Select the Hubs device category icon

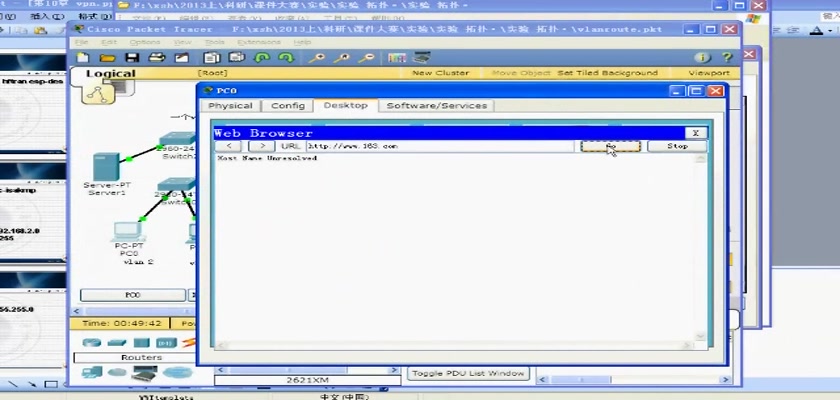point(141,343)
